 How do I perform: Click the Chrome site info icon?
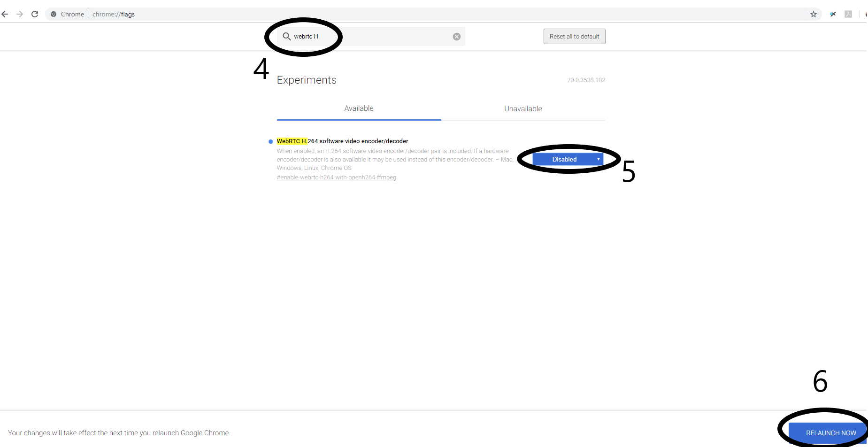[54, 14]
